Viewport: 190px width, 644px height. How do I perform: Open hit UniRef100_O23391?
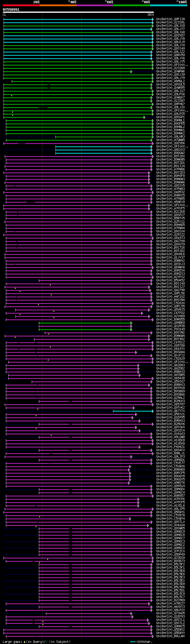(170, 23)
